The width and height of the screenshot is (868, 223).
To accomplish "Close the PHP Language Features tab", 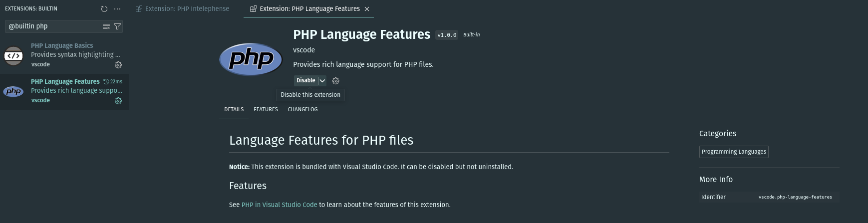I will coord(367,9).
